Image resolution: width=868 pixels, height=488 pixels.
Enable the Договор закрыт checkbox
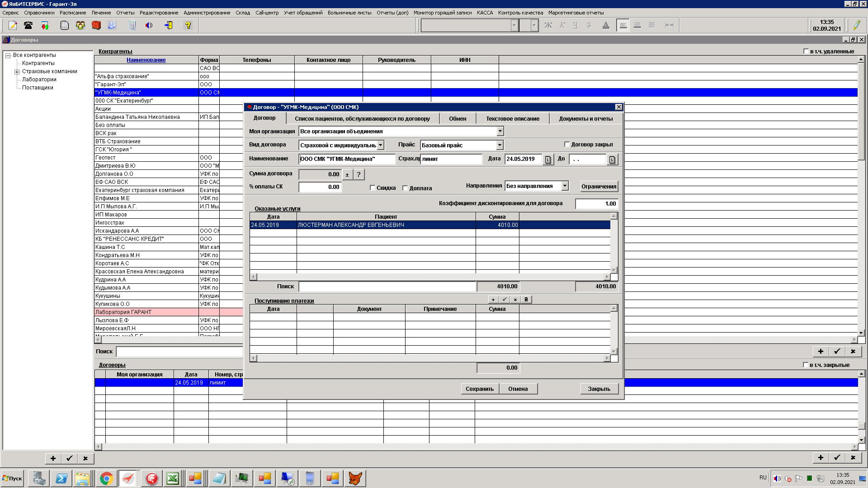pos(567,145)
